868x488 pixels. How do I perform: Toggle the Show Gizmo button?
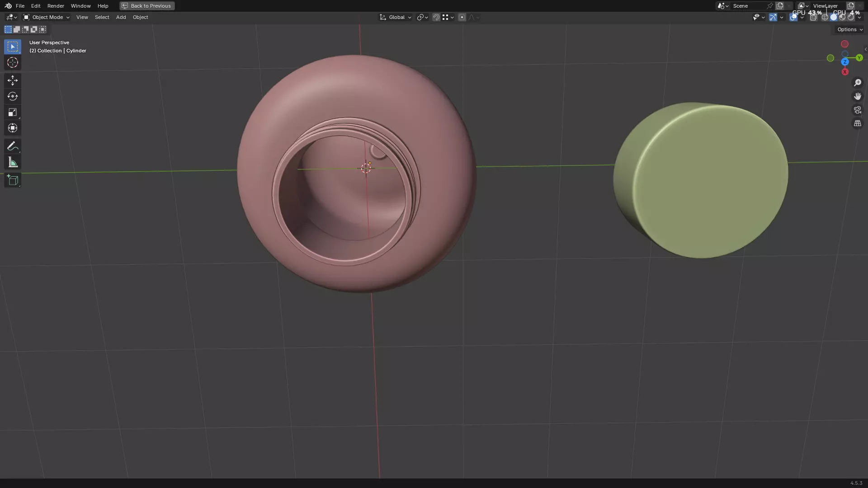tap(773, 17)
